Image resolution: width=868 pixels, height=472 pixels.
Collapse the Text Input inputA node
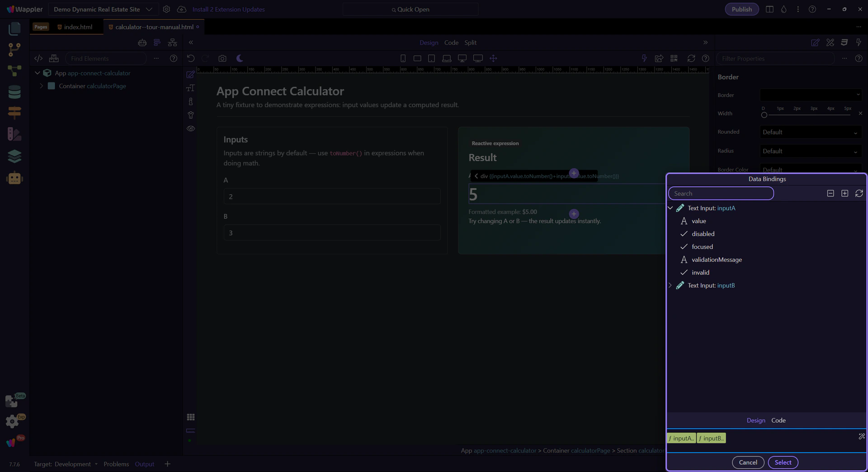670,208
